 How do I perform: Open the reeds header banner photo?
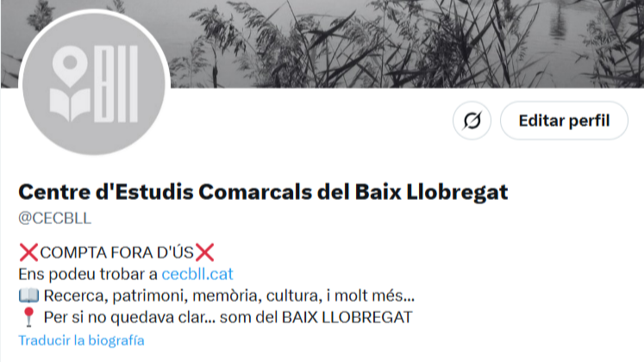[x=407, y=43]
